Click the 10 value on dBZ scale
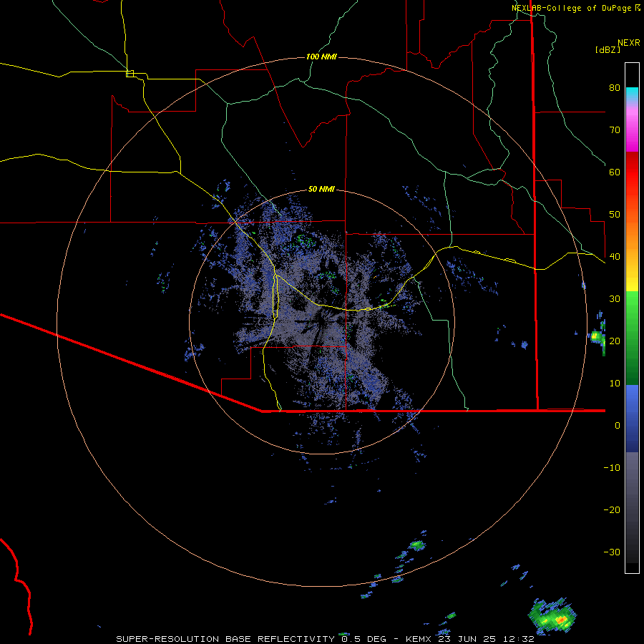 (615, 384)
